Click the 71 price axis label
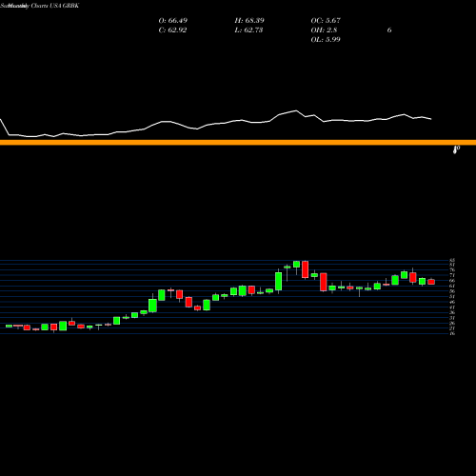The width and height of the screenshot is (476, 476). tap(452, 275)
